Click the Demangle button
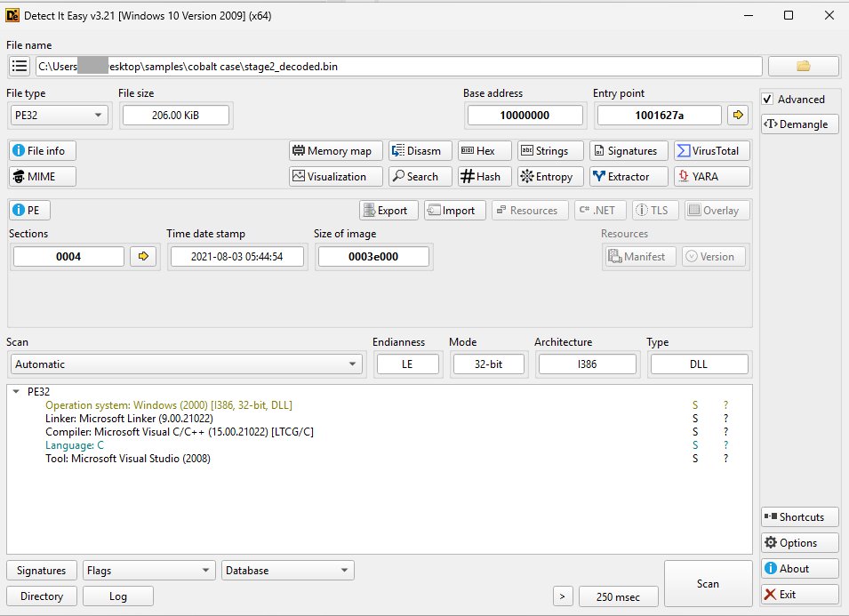The width and height of the screenshot is (849, 616). click(x=800, y=124)
